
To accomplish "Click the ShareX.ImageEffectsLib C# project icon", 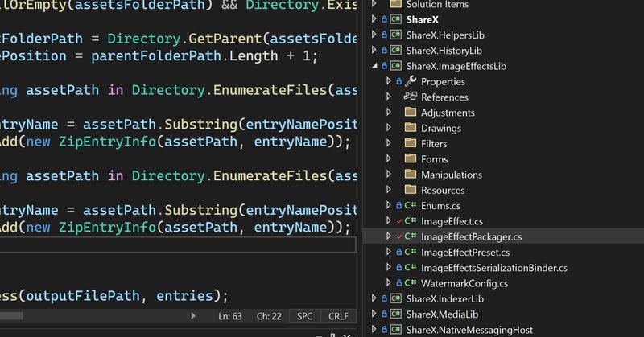I will coord(395,66).
